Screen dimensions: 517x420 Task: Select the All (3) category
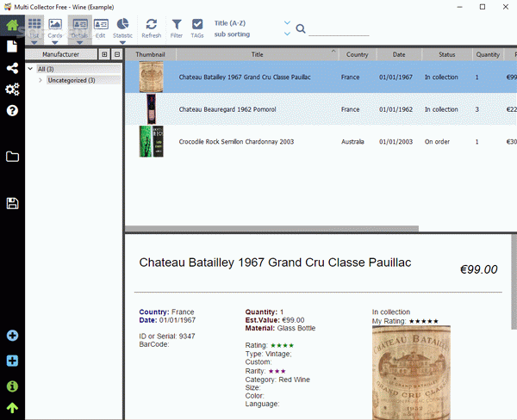pos(46,69)
